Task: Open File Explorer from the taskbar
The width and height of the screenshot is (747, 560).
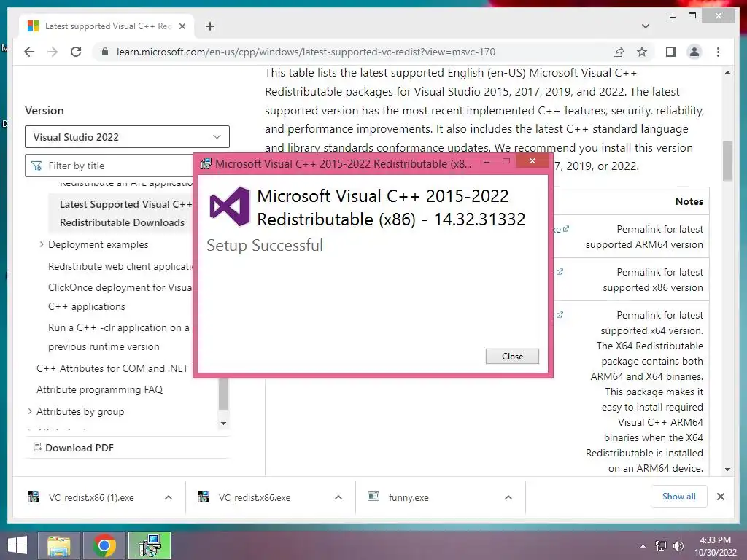Action: (59, 545)
